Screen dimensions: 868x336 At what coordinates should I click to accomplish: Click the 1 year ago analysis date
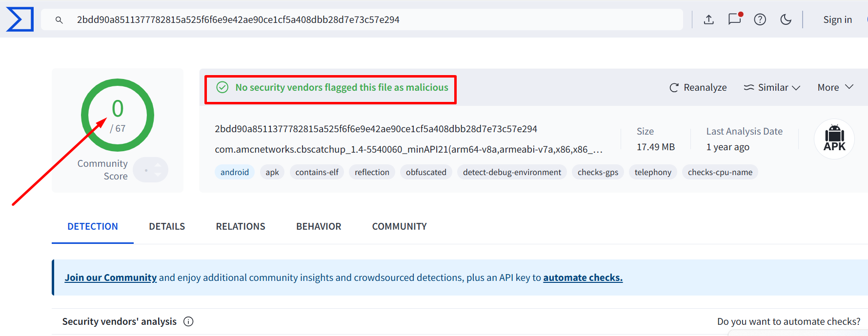(x=727, y=147)
